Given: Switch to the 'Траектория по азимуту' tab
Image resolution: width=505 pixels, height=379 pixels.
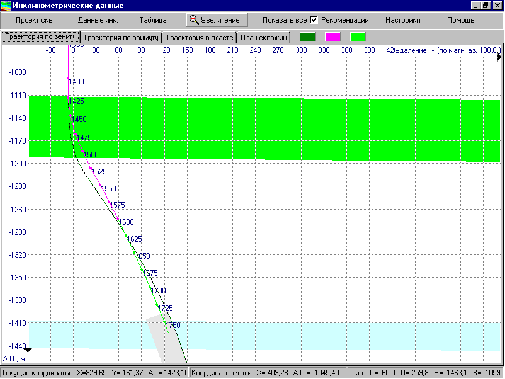Looking at the screenshot, I should [121, 38].
